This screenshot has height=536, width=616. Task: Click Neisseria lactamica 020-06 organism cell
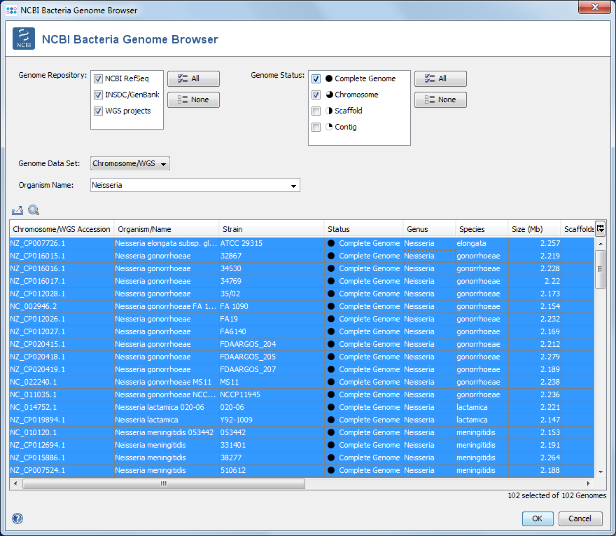pyautogui.click(x=167, y=407)
